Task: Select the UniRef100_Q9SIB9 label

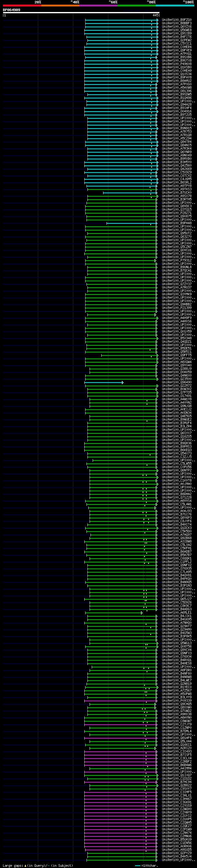Action: point(177,33)
